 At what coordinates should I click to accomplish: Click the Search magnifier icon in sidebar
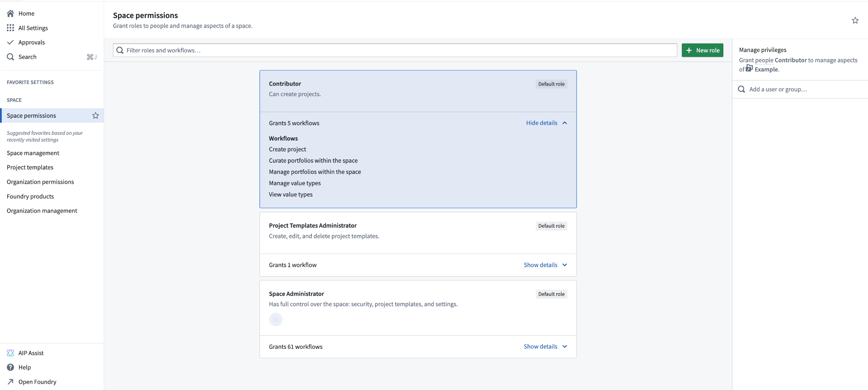10,56
